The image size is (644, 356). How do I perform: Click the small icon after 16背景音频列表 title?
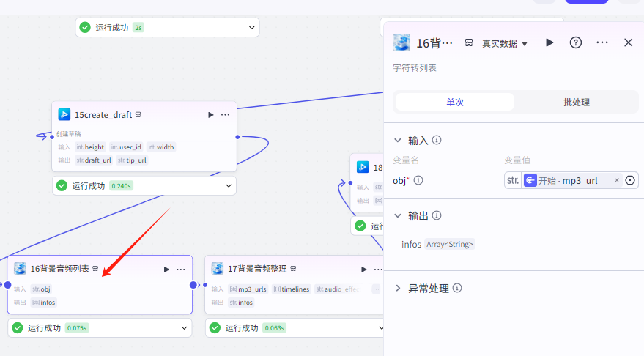tap(95, 269)
